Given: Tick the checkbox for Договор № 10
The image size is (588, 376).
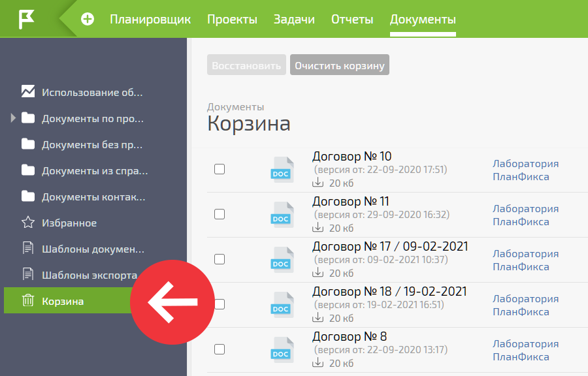Looking at the screenshot, I should pyautogui.click(x=220, y=169).
